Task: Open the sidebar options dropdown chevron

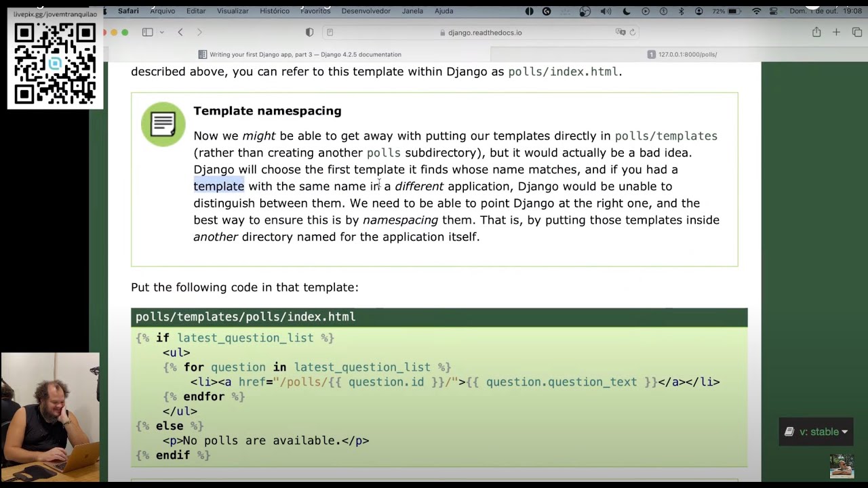Action: [x=162, y=33]
